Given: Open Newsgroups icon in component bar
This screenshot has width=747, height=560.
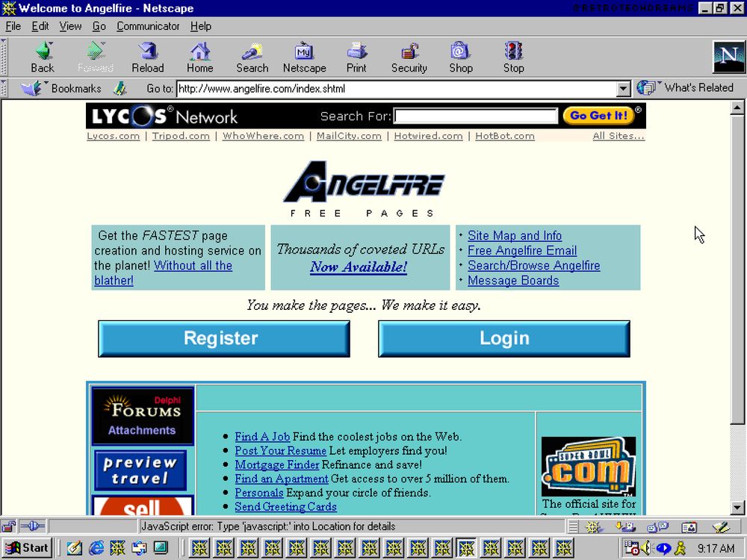Looking at the screenshot, I should tap(657, 526).
